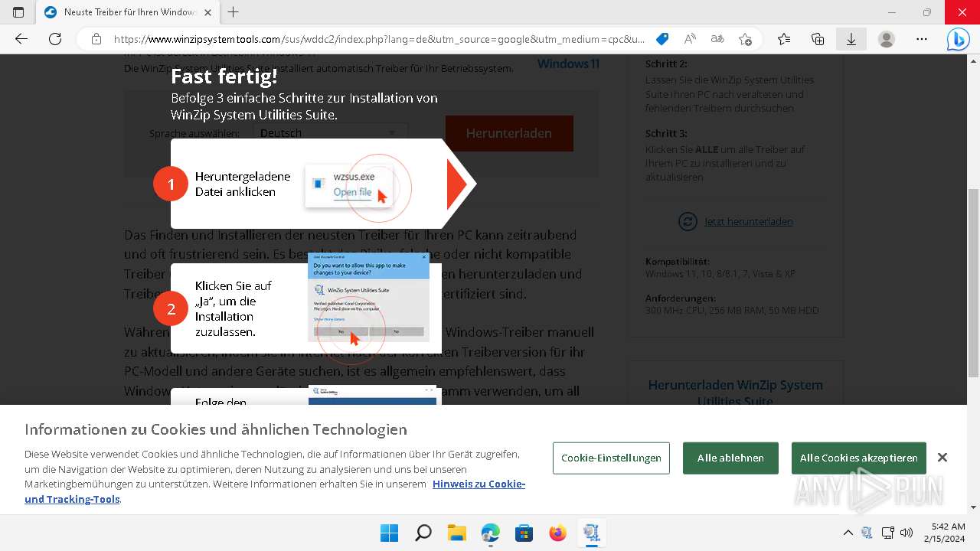Open the clock showing 5:42 AM
The height and width of the screenshot is (551, 980).
coord(942,533)
